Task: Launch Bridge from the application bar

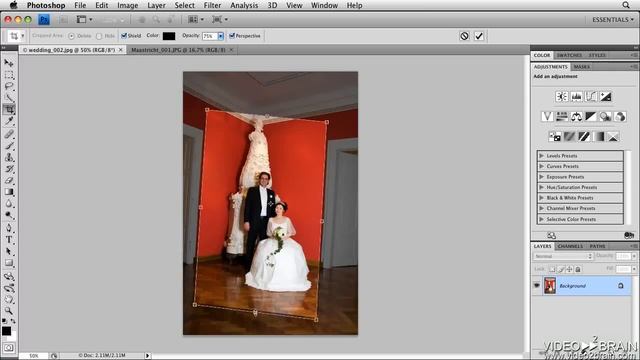Action: (x=63, y=20)
